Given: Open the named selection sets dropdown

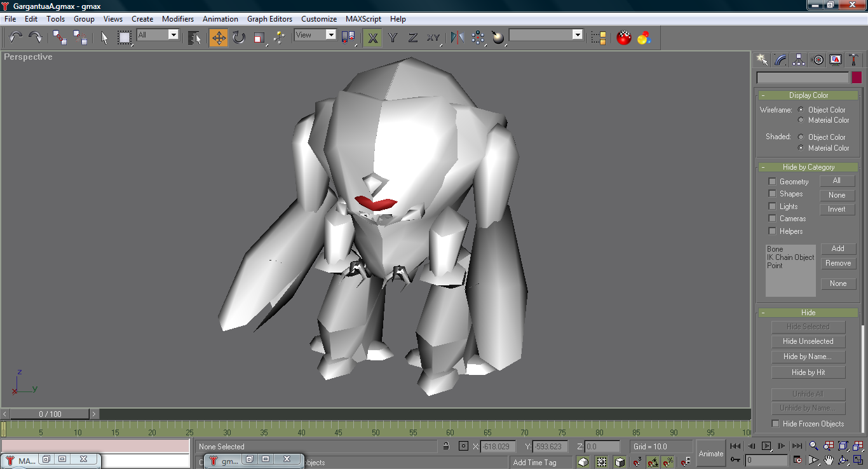Looking at the screenshot, I should (546, 35).
